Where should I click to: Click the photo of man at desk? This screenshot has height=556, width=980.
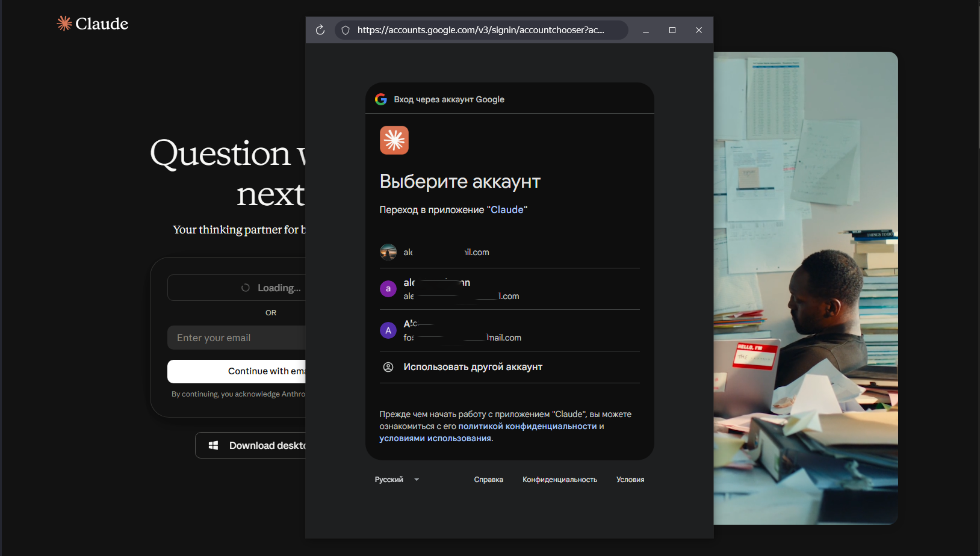[806, 288]
